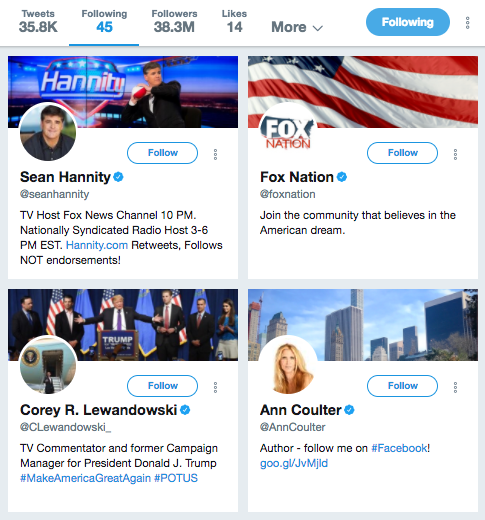
Task: Click the #MakeAmericaGreatAgain hashtag
Action: click(85, 478)
